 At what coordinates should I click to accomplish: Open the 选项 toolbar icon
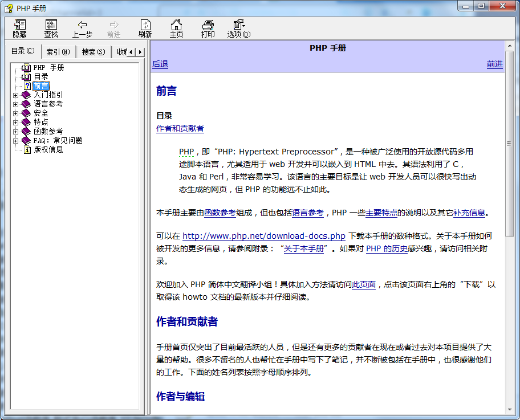click(x=238, y=28)
